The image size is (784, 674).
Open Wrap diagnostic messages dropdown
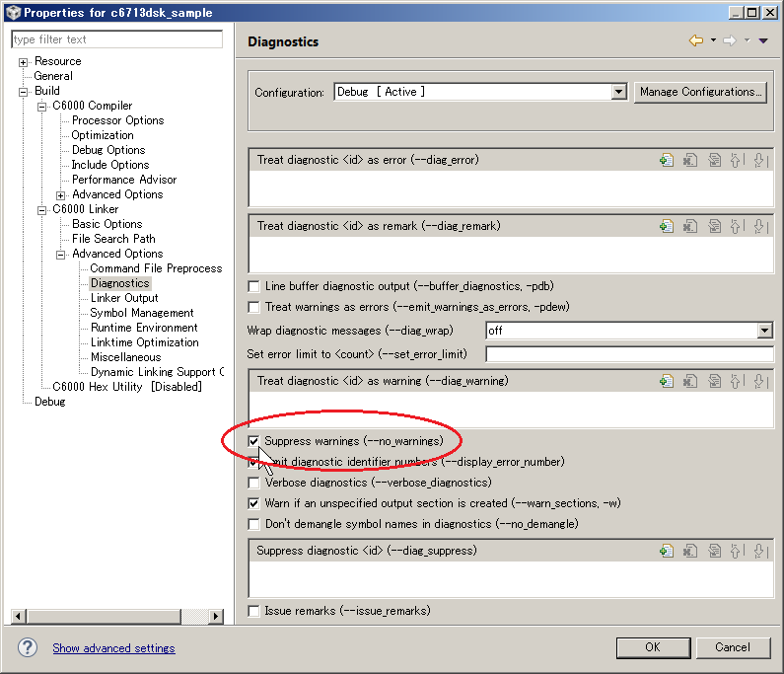[x=764, y=331]
